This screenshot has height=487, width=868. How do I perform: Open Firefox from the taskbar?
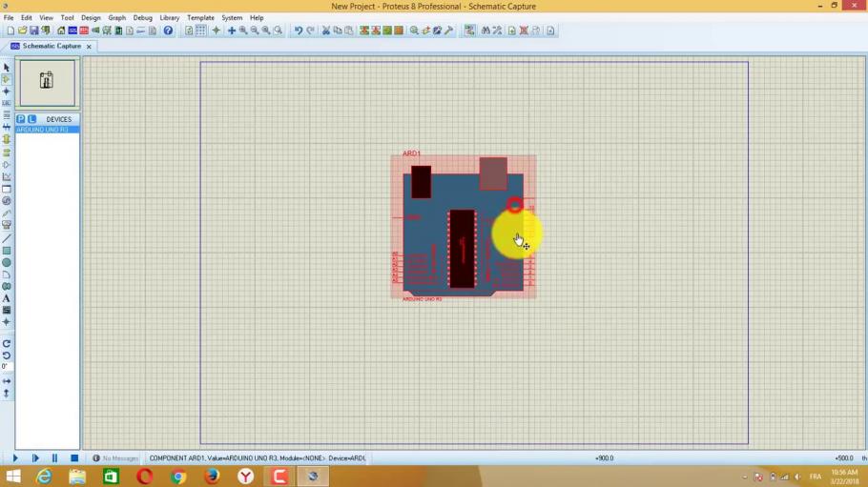(x=212, y=476)
